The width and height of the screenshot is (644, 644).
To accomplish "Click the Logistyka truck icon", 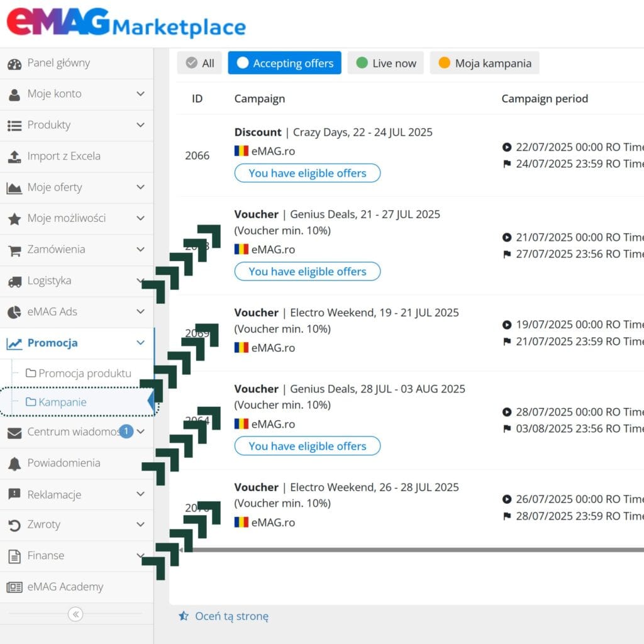I will (x=14, y=282).
